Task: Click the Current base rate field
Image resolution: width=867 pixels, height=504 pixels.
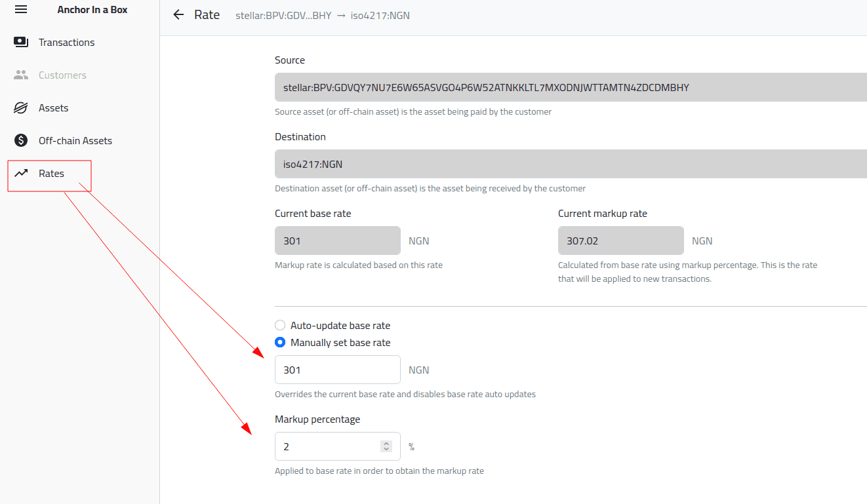Action: (x=338, y=241)
